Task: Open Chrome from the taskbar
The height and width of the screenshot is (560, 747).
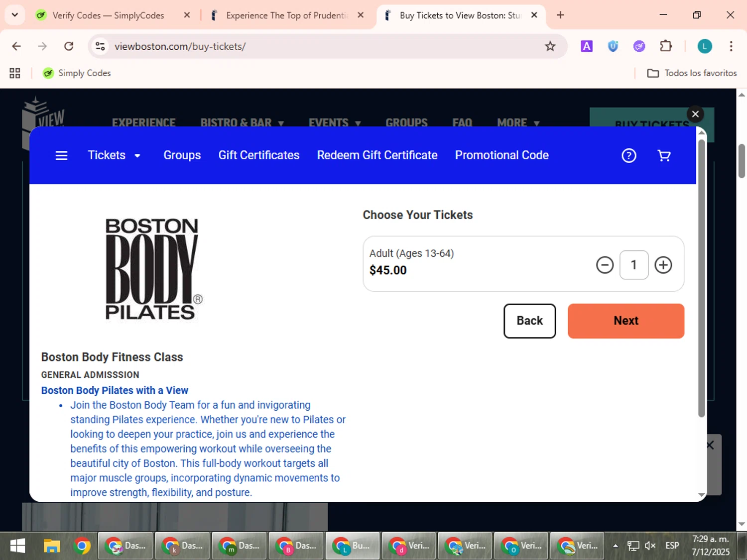Action: pos(82,546)
